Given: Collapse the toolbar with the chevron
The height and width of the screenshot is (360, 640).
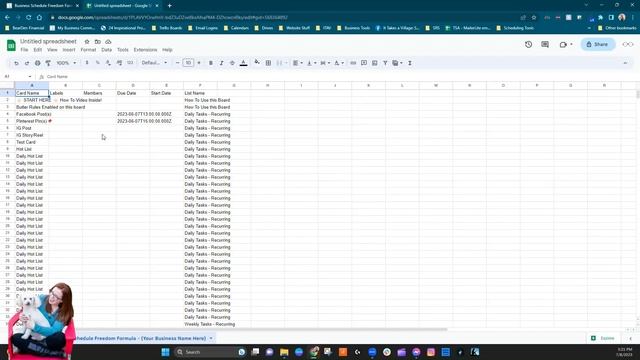Looking at the screenshot, I should [x=625, y=63].
